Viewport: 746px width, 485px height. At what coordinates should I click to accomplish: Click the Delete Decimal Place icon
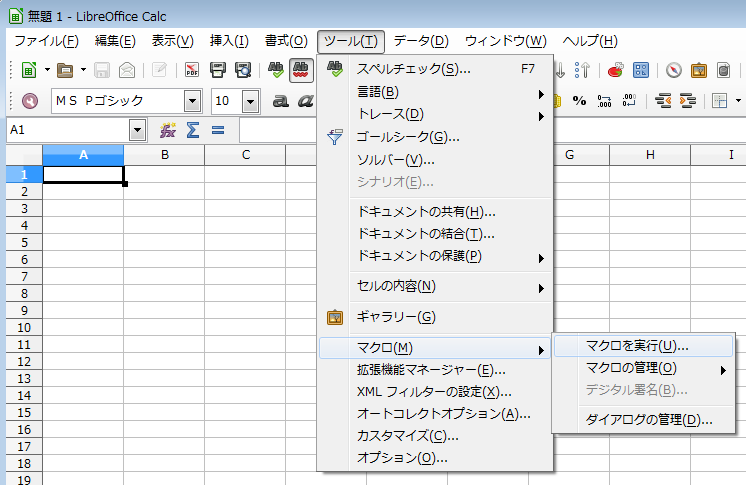629,101
